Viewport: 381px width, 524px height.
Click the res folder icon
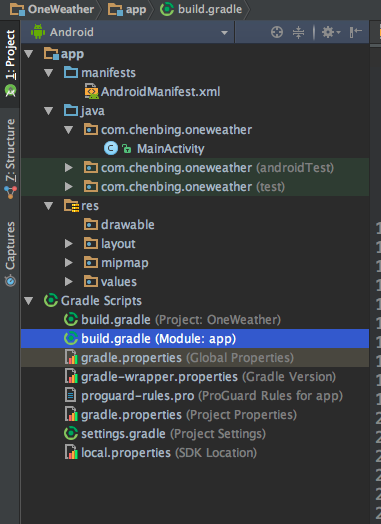pos(72,206)
